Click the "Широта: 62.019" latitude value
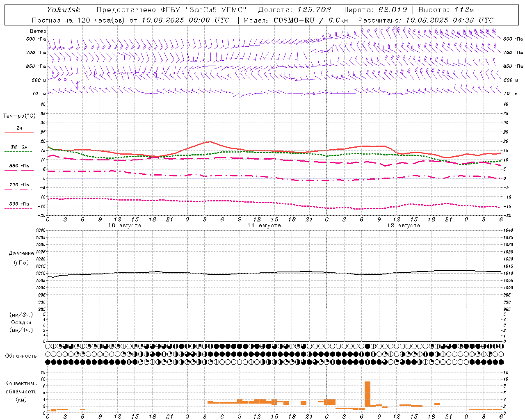Screen dimensions: 525x420 pyautogui.click(x=374, y=10)
